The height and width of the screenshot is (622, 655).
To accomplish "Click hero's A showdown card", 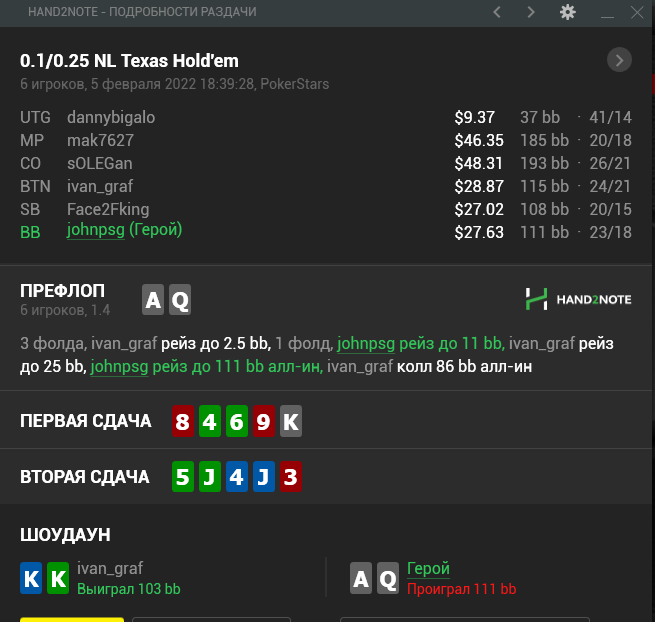I will [x=361, y=578].
